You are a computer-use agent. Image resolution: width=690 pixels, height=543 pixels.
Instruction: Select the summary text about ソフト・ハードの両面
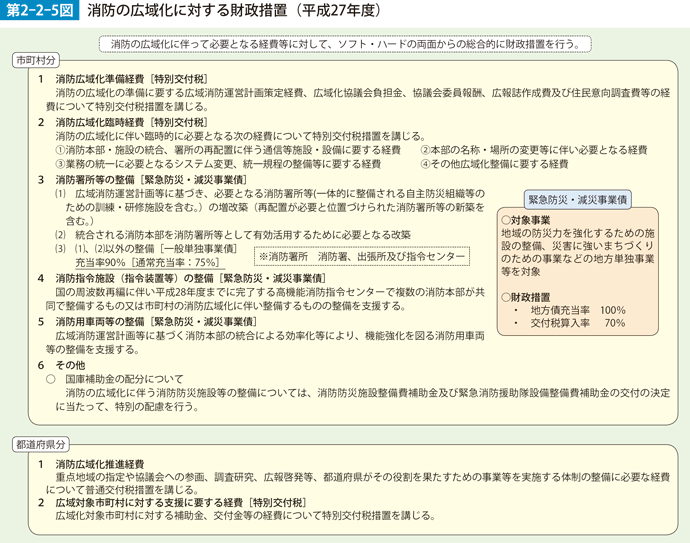[x=345, y=44]
